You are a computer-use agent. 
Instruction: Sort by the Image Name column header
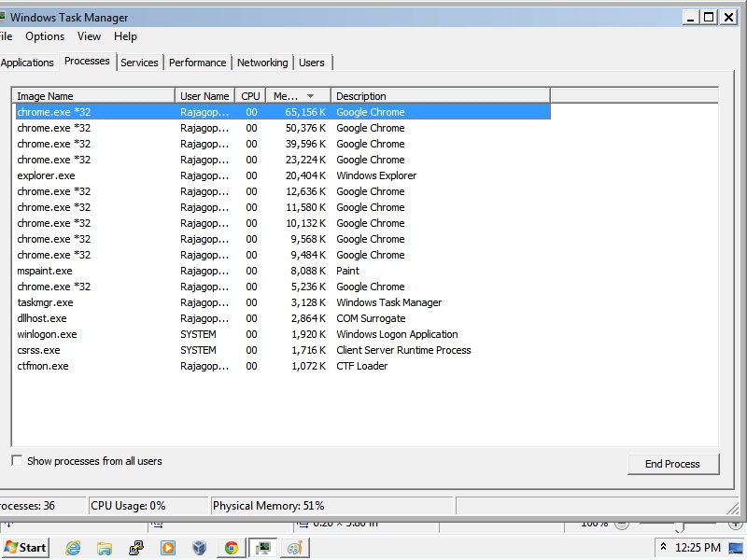93,96
